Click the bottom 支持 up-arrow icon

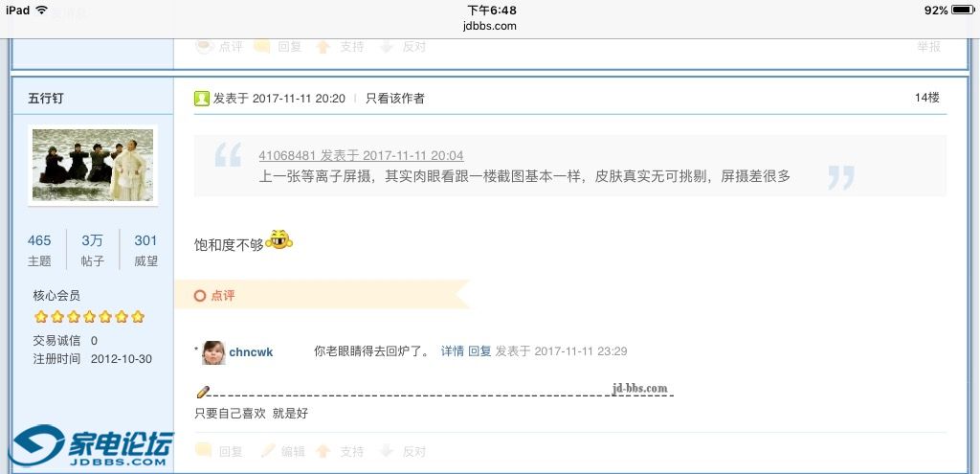pos(323,450)
